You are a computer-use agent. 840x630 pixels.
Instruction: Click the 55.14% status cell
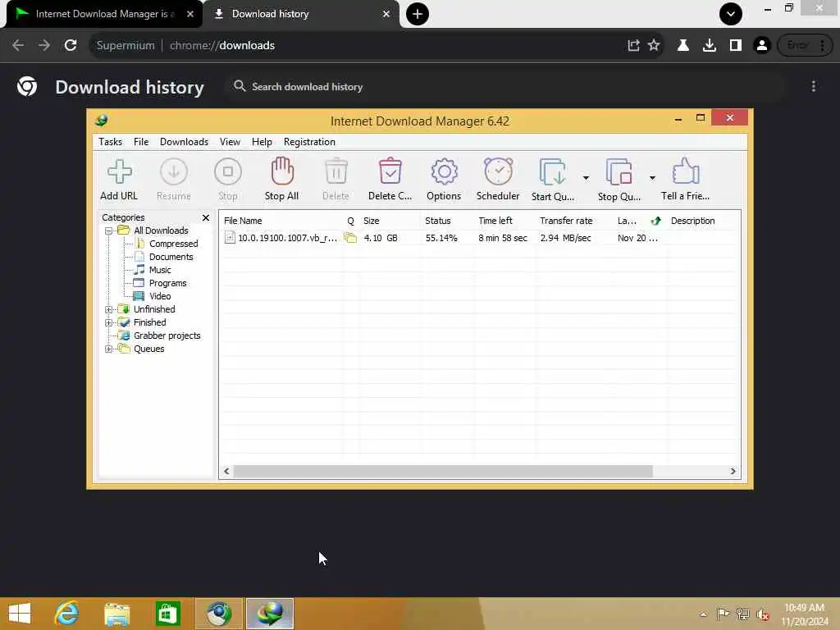tap(441, 238)
